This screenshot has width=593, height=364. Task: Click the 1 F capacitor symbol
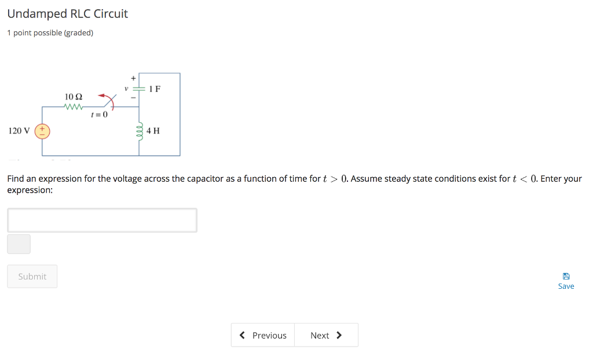tap(138, 89)
